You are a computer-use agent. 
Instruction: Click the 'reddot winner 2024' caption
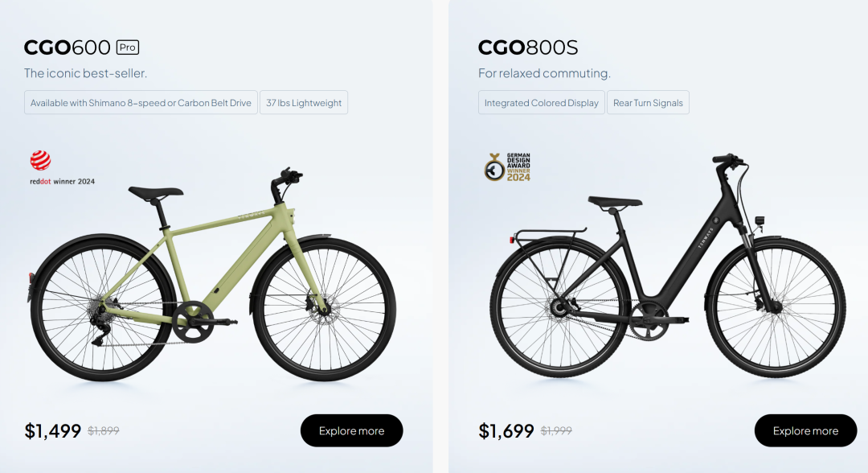coord(62,182)
